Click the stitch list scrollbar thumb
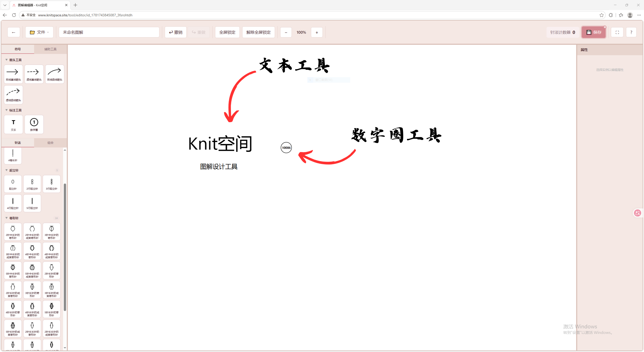The width and height of the screenshot is (644, 352). pos(65,247)
